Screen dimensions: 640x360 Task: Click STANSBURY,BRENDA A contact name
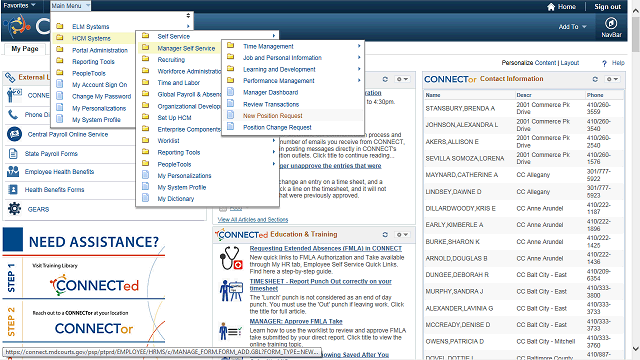[x=460, y=108]
